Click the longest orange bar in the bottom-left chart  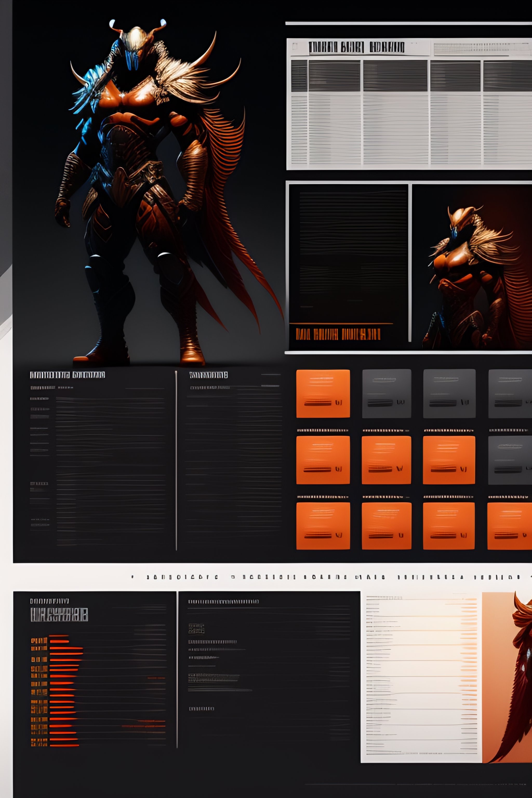pos(66,648)
